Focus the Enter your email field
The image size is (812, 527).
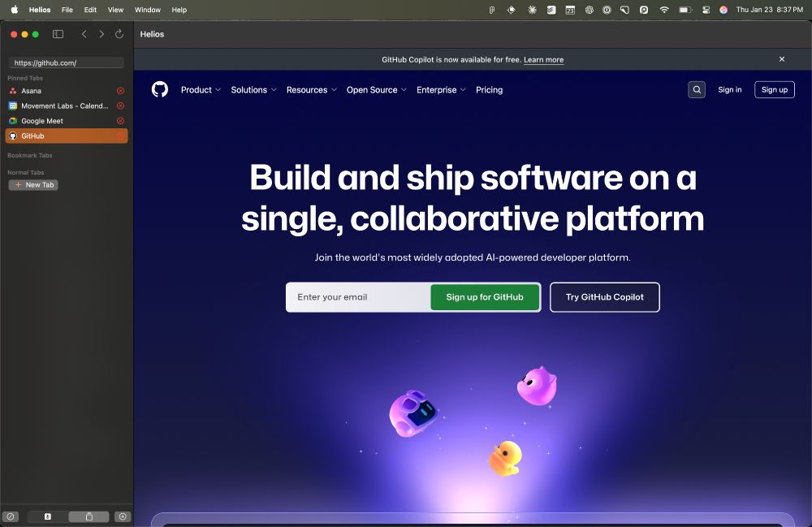358,297
